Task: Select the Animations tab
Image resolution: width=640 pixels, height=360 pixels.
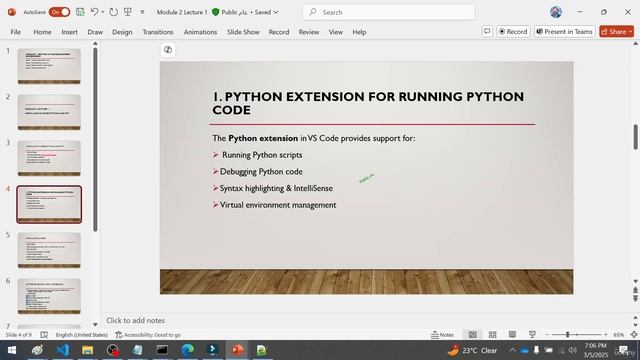Action: click(200, 32)
